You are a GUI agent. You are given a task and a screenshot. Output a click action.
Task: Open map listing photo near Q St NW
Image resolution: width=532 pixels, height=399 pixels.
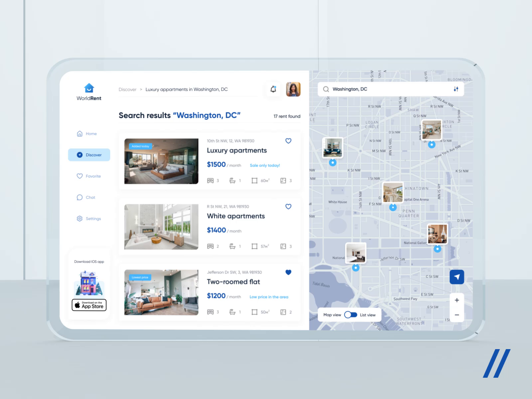pyautogui.click(x=432, y=130)
